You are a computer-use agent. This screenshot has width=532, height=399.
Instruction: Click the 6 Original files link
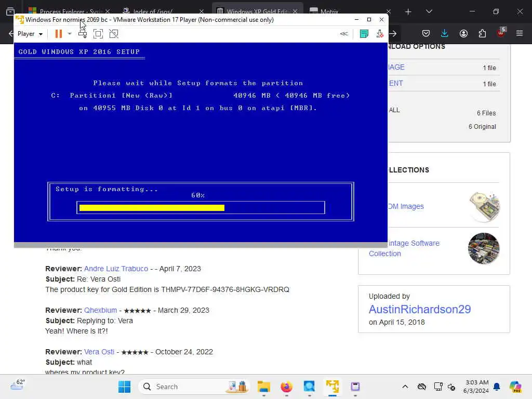tap(482, 127)
